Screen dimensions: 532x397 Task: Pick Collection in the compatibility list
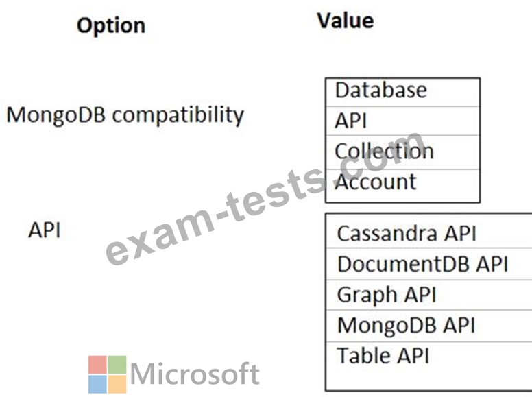[x=402, y=152]
